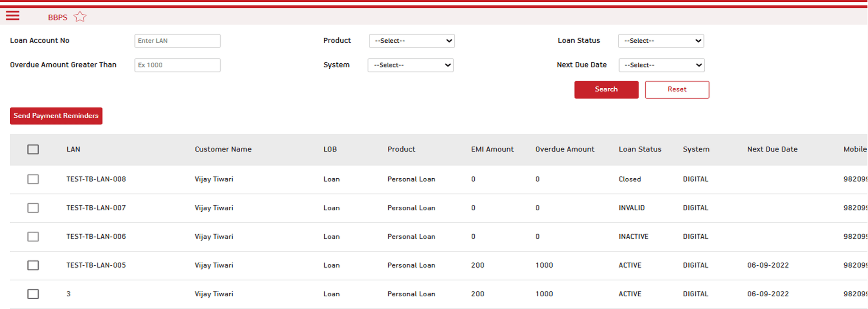Viewport: 868px width, 309px height.
Task: Select the checkbox for TEST-TB-LAN-007
Action: (33, 208)
